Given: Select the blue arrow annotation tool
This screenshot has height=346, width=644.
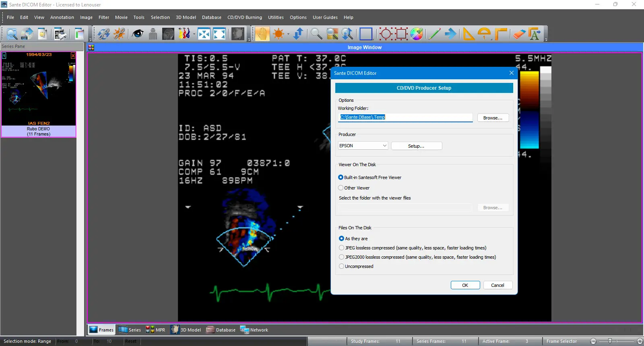Looking at the screenshot, I should pos(451,34).
